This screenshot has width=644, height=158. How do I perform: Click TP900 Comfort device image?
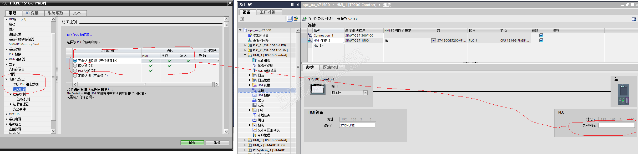pyautogui.click(x=318, y=89)
